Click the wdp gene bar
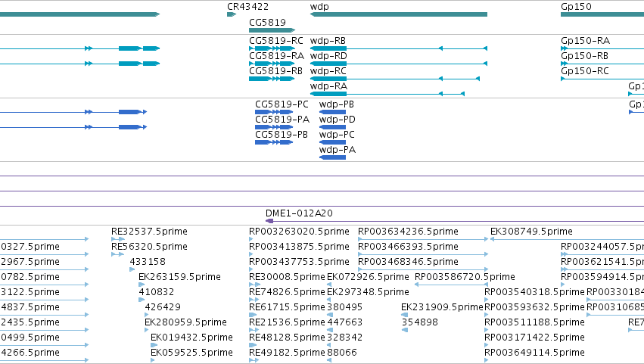Screen dimensions: 644x364 pyautogui.click(x=398, y=14)
